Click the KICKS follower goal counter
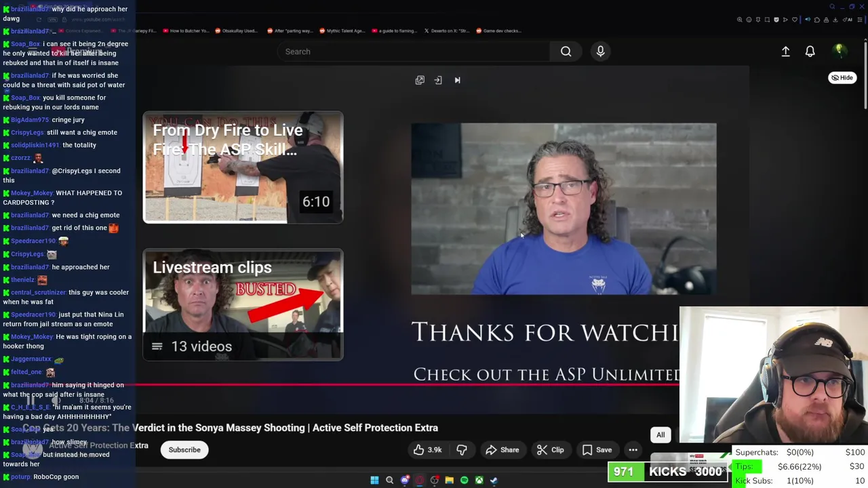The height and width of the screenshot is (488, 868). pyautogui.click(x=667, y=472)
